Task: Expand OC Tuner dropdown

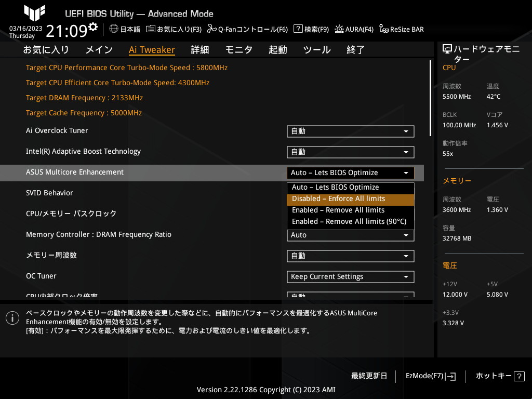Action: coord(351,277)
